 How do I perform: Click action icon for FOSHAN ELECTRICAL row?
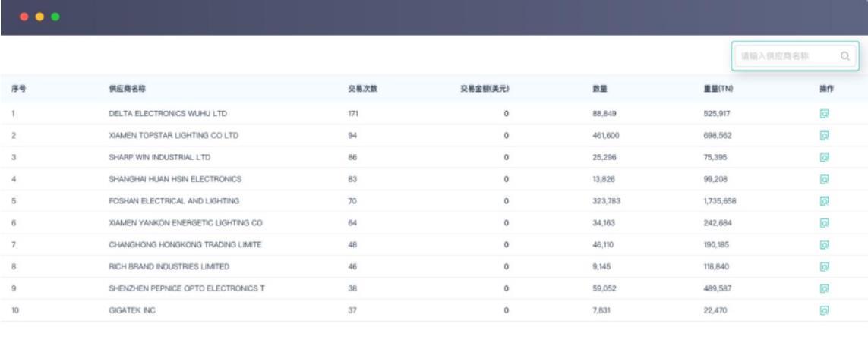[x=824, y=201]
